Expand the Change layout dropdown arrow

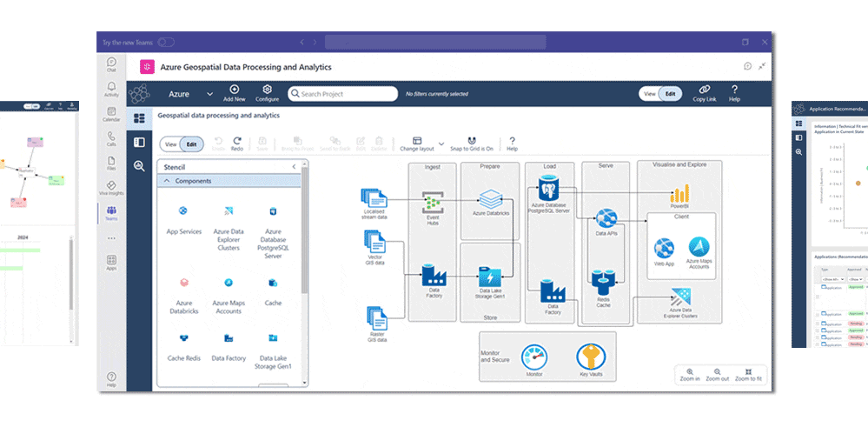click(x=441, y=144)
